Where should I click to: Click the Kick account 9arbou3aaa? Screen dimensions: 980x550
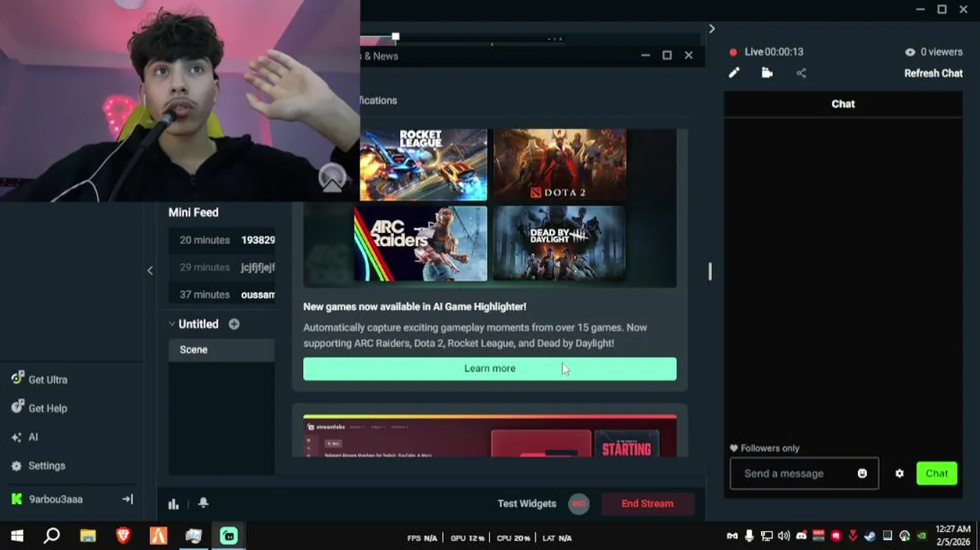[x=47, y=499]
